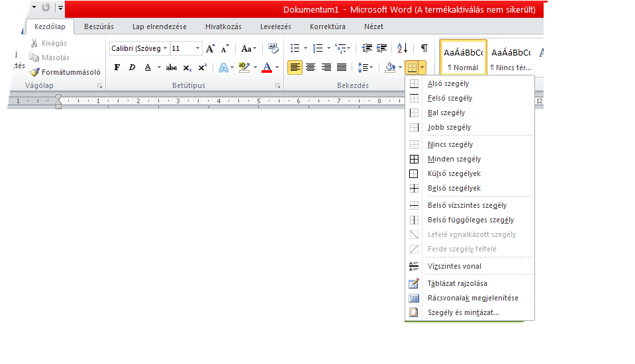Click the text highlight color icon
The width and height of the screenshot is (635, 364).
[244, 68]
